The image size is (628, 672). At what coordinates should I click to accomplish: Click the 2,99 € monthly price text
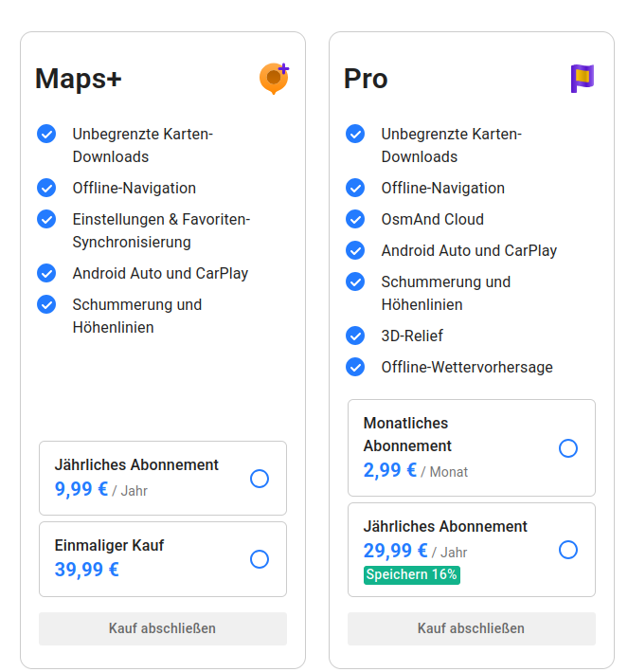390,470
